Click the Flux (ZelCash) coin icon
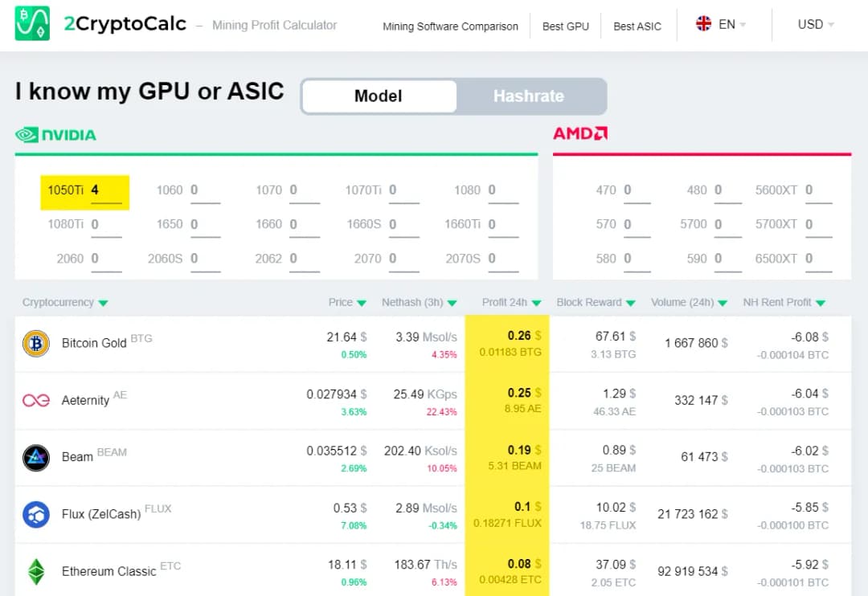The image size is (868, 596). 36,514
